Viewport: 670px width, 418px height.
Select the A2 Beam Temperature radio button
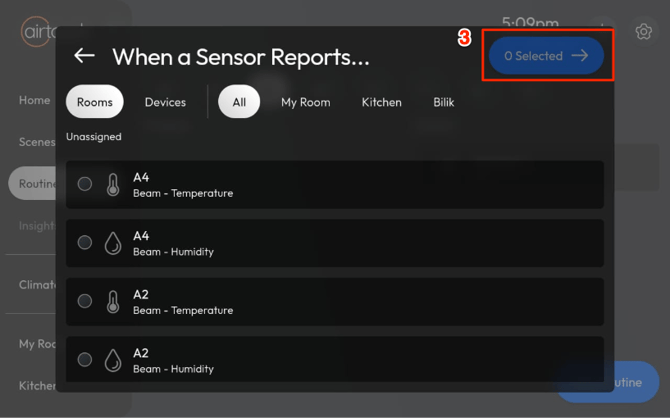(x=85, y=301)
